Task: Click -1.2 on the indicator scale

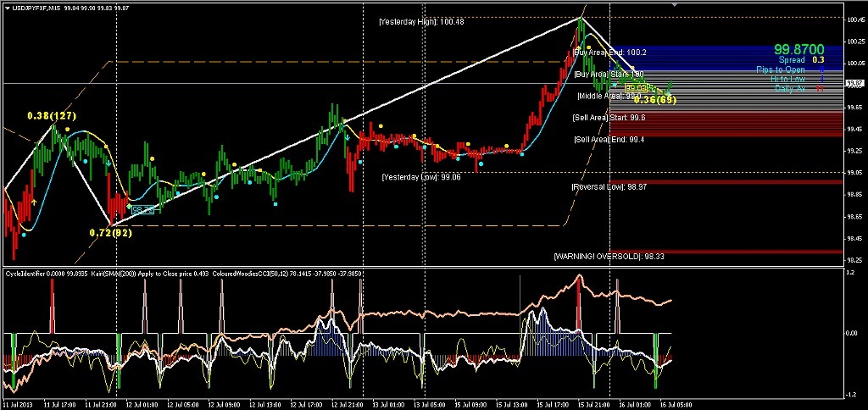Action: pos(850,394)
